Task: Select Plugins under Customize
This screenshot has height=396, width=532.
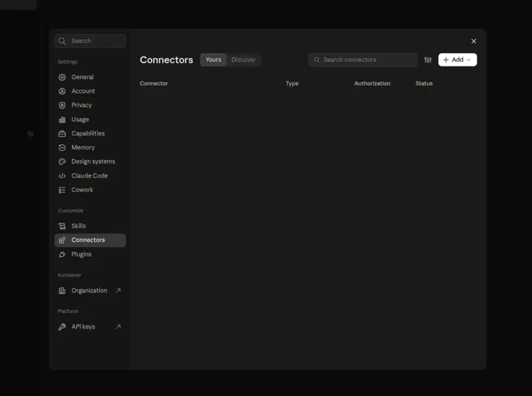Action: pyautogui.click(x=90, y=254)
